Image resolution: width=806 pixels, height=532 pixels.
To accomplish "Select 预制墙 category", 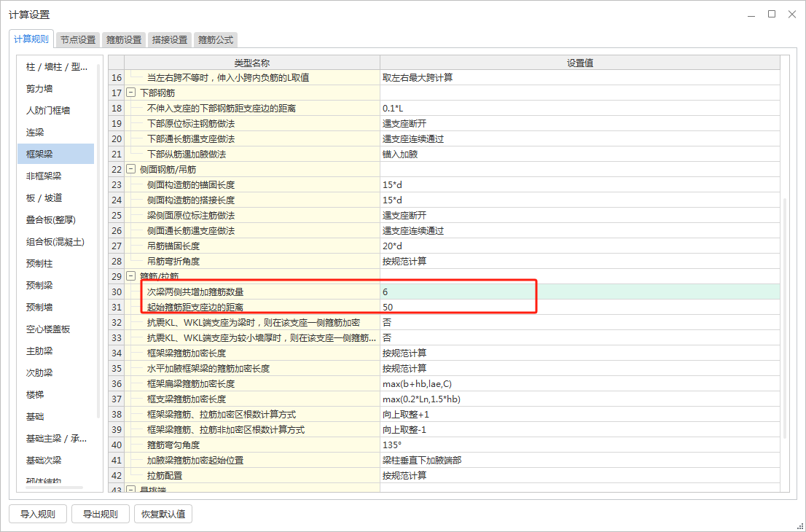I will pos(55,307).
